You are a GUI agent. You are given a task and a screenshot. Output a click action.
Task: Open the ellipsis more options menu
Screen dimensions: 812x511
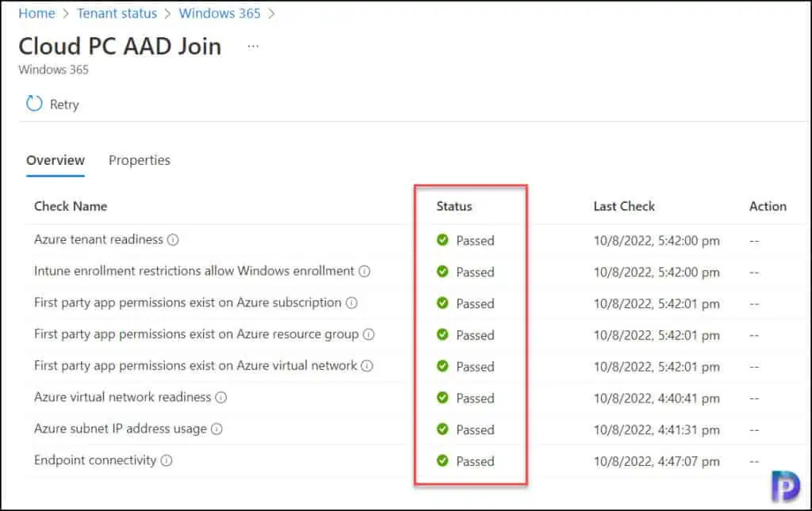(x=253, y=46)
